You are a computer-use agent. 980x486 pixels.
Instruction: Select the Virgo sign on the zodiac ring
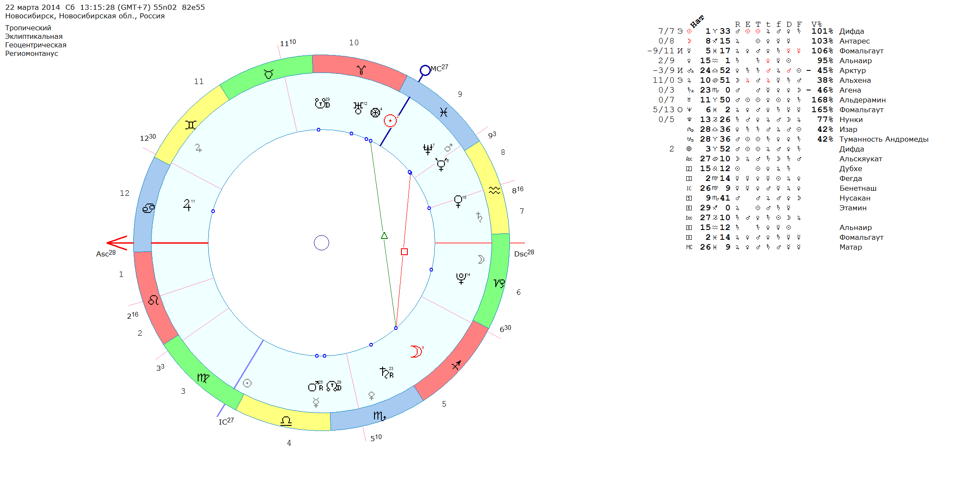(x=203, y=378)
